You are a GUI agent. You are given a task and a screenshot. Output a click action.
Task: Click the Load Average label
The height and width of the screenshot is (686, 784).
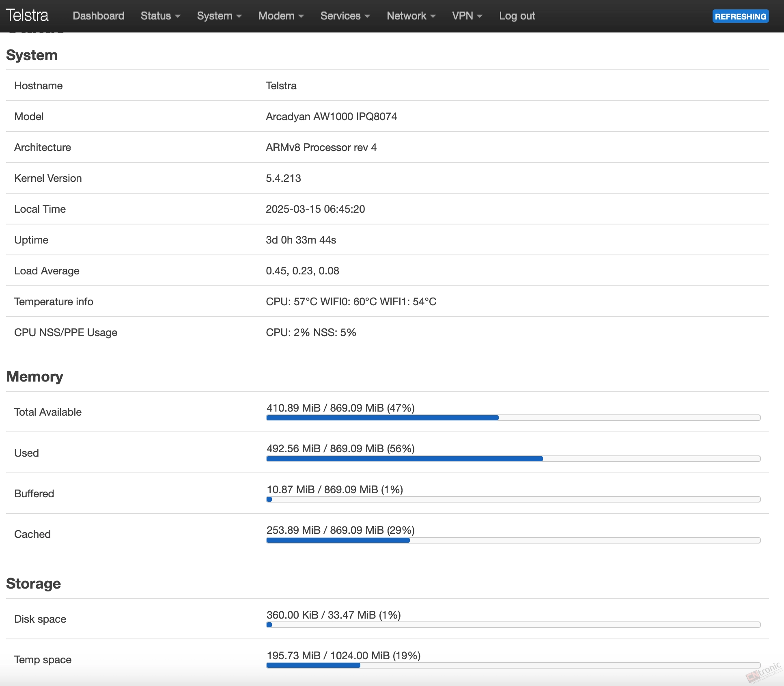[47, 271]
